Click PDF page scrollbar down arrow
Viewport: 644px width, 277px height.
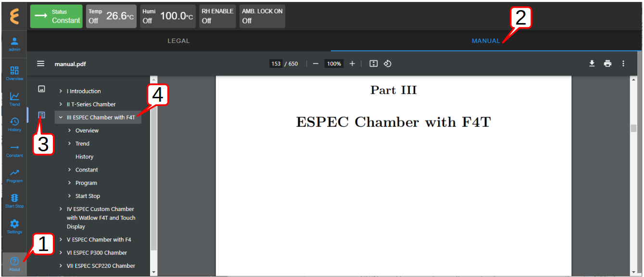(633, 272)
